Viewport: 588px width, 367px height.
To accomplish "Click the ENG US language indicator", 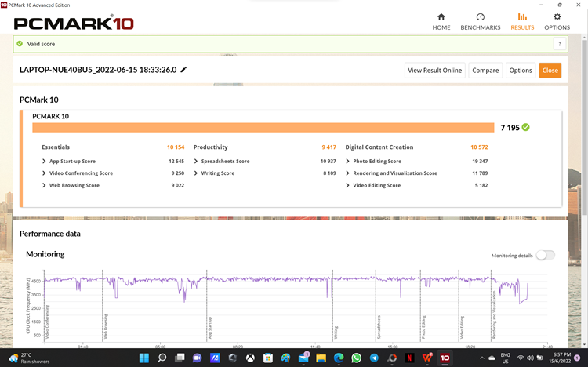I will coord(505,358).
